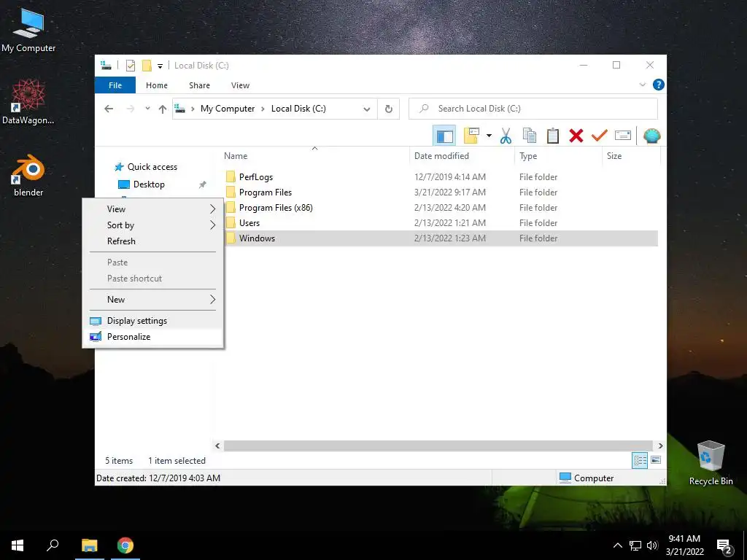Click the New Folder icon in title bar
Image resolution: width=747 pixels, height=560 pixels.
[147, 66]
